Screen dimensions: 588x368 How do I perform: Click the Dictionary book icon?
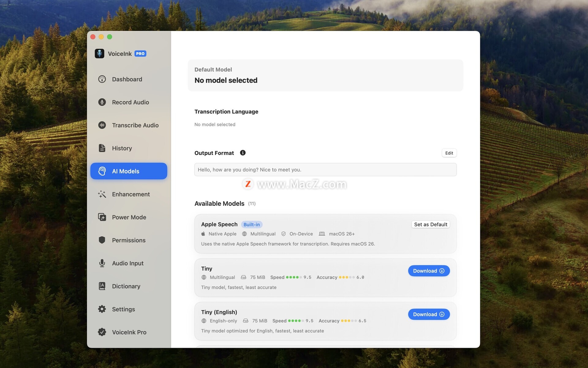tap(102, 286)
